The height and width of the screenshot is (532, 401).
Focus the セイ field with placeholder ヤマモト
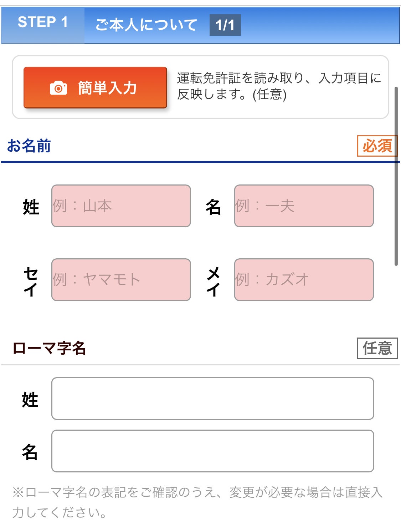click(121, 280)
